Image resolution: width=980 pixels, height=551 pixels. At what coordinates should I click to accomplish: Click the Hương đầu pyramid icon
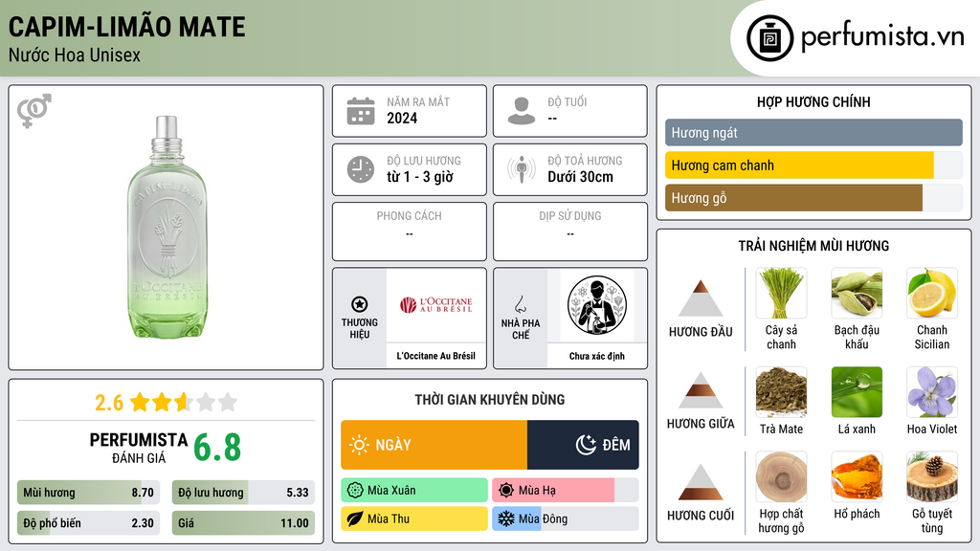[701, 298]
